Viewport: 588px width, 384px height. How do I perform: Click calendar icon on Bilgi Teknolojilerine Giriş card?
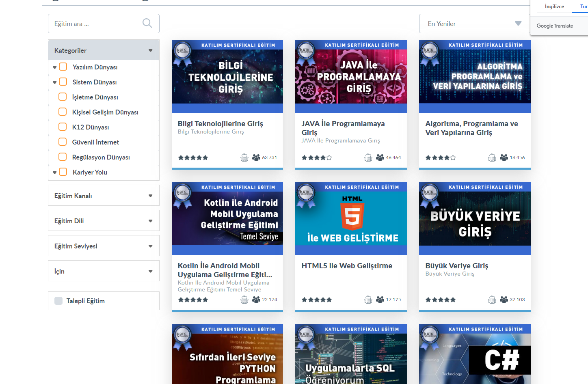[x=244, y=157]
